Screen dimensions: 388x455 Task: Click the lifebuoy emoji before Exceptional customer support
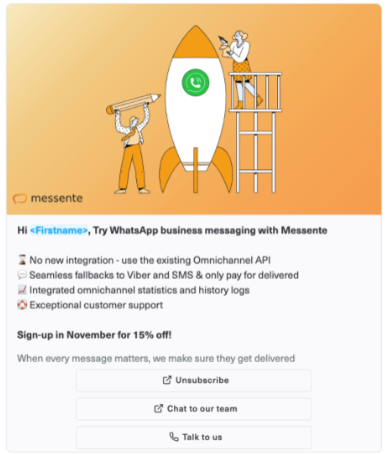click(22, 305)
